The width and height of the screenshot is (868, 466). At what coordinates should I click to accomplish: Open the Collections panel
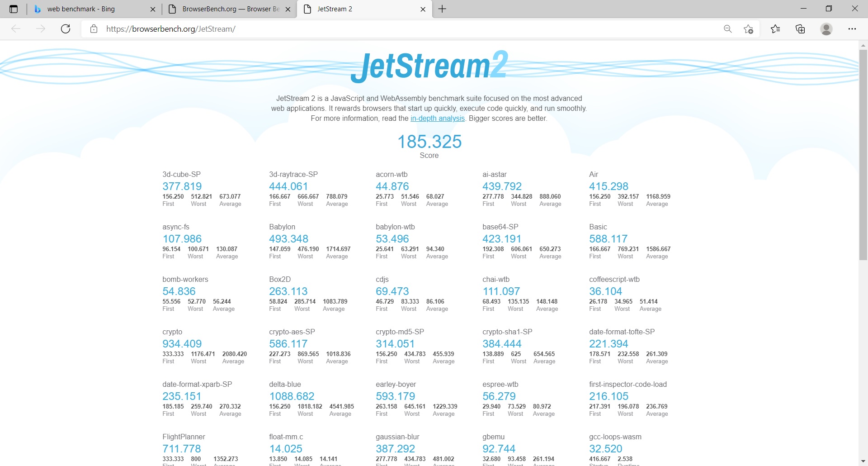pos(800,29)
